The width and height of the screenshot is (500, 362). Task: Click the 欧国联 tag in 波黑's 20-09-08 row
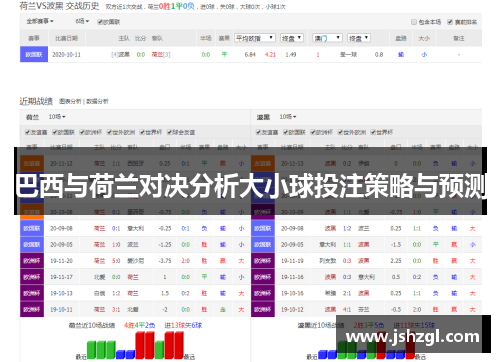(x=263, y=228)
